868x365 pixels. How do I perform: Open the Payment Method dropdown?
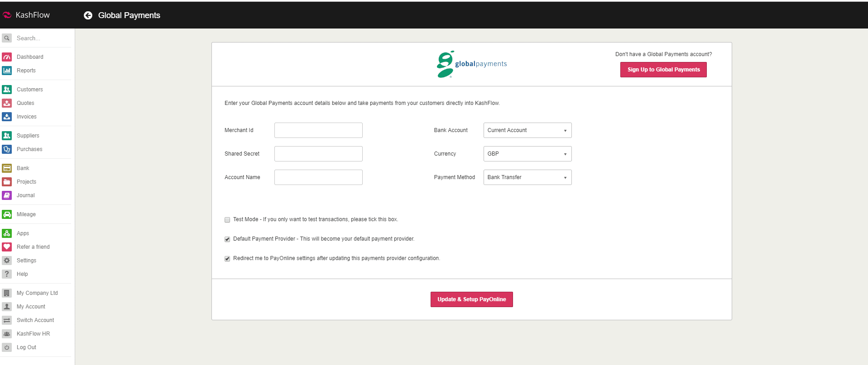(x=527, y=177)
